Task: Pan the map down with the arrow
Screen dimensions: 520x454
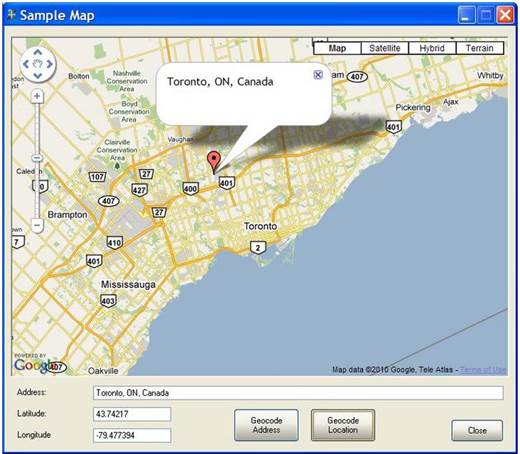Action: pos(38,76)
